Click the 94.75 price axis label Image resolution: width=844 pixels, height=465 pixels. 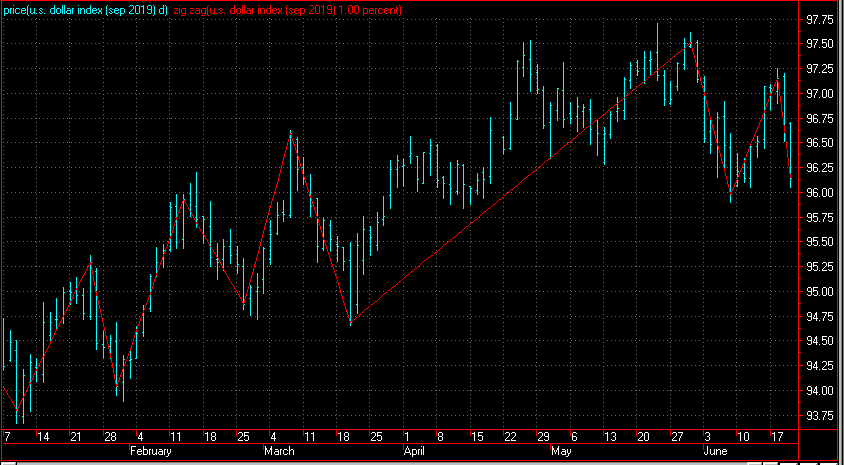point(820,316)
